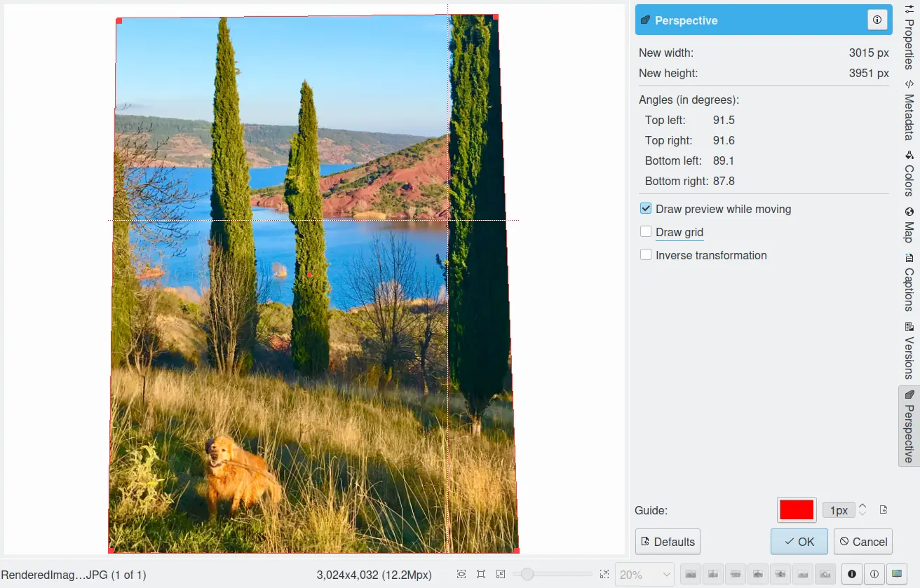Viewport: 920px width, 588px height.
Task: Switch to the Metadata sidebar tab
Action: point(909,111)
